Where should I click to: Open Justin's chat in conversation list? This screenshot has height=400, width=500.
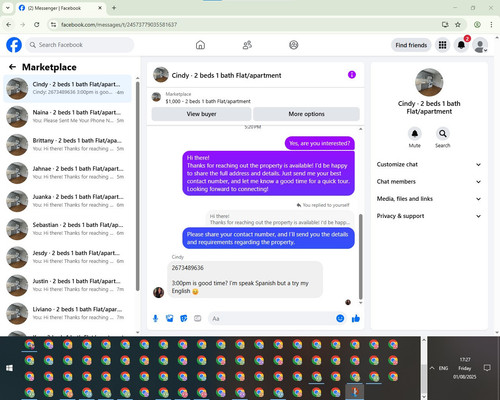point(68,285)
